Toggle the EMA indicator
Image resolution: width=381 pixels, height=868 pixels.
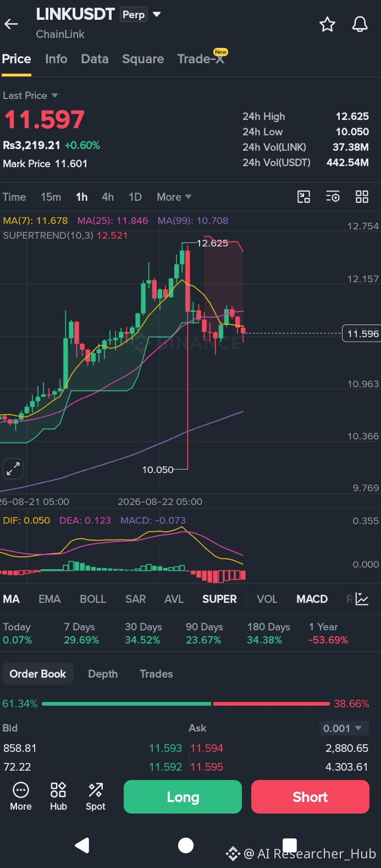pyautogui.click(x=49, y=599)
